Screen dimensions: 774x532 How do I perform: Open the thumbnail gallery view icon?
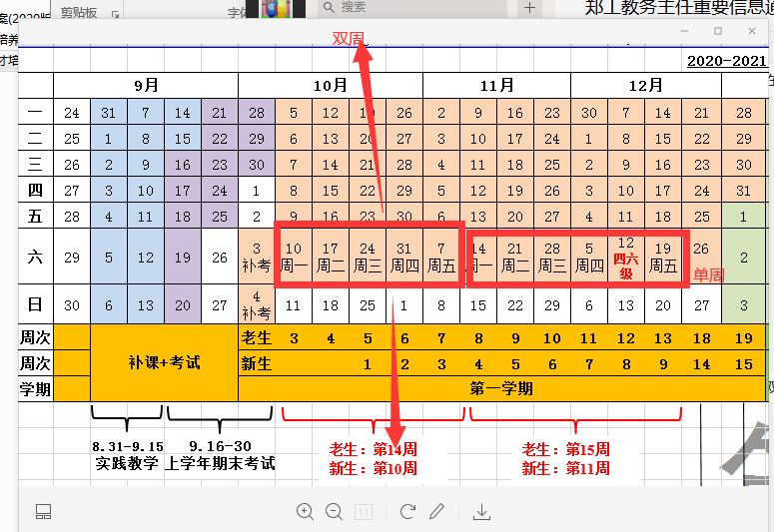pos(43,512)
